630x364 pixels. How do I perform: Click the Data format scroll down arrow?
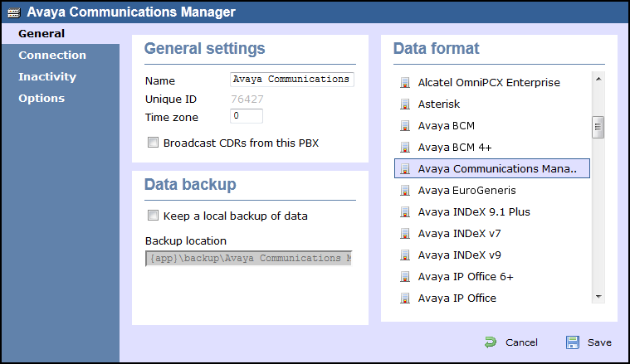coord(598,297)
